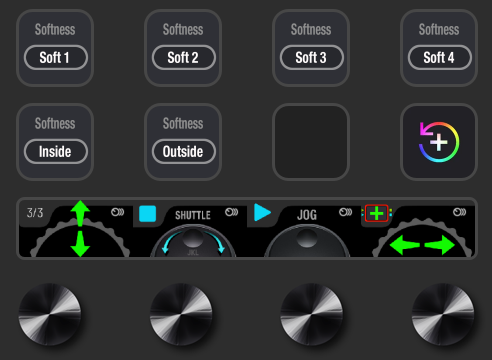
Task: Click the touch icon beside SHUTTLE
Action: point(231,212)
